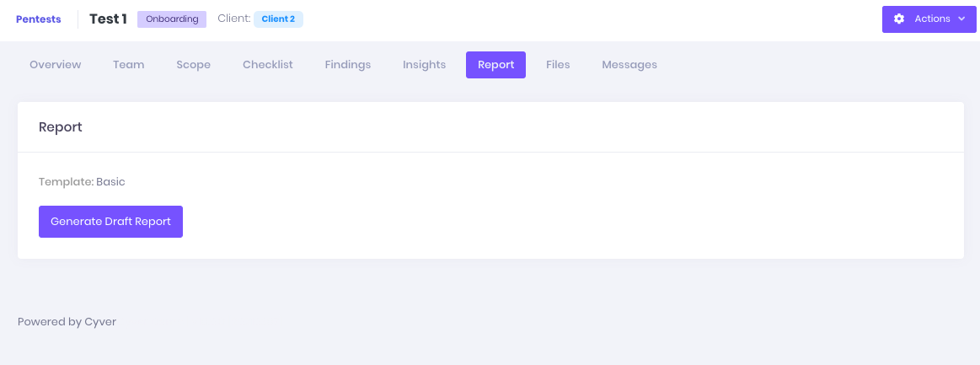The width and height of the screenshot is (980, 365).
Task: Click the Test 1 pentest title
Action: (108, 19)
